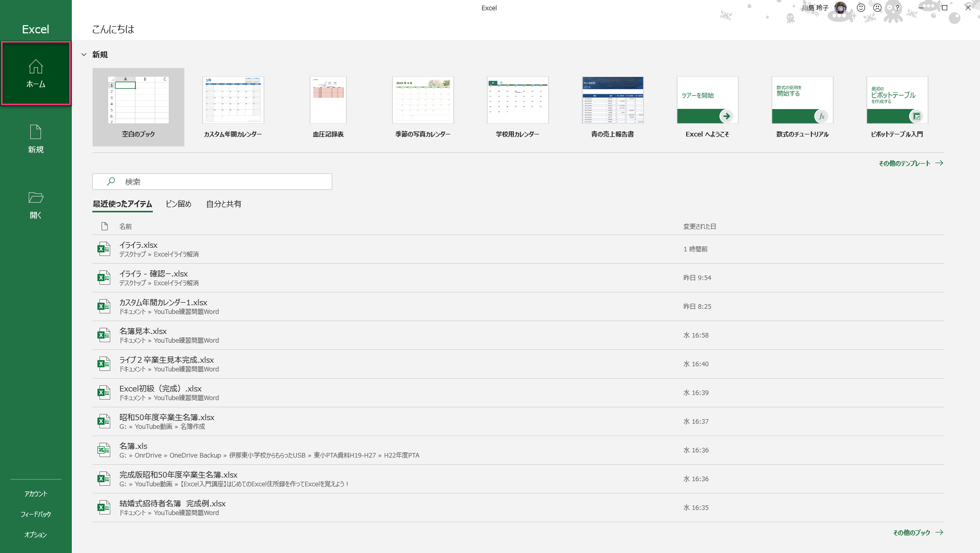Viewport: 980px width, 553px height.
Task: Open 名簿見本.xlsx file name
Action: pos(143,331)
